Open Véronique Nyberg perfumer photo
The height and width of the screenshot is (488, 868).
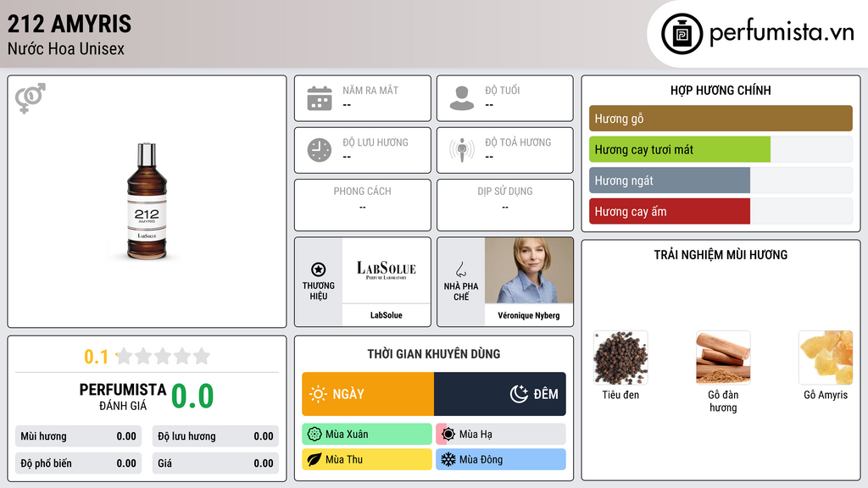click(529, 270)
